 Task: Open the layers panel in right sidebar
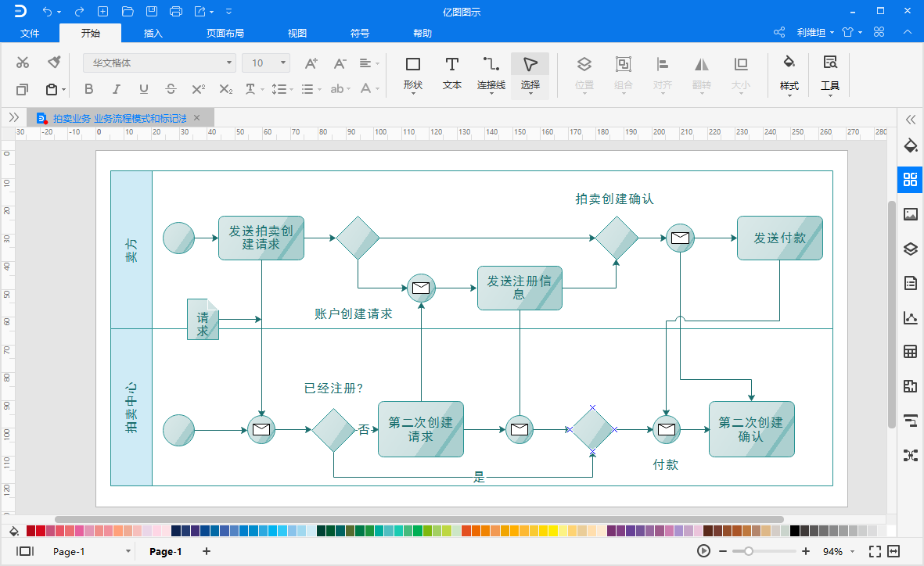tap(911, 249)
